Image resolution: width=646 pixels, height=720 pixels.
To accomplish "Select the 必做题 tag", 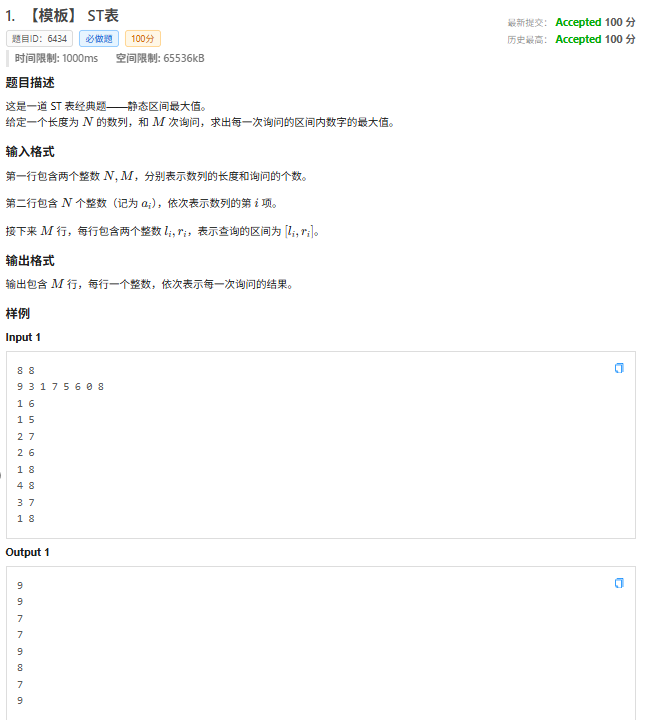I will [99, 39].
